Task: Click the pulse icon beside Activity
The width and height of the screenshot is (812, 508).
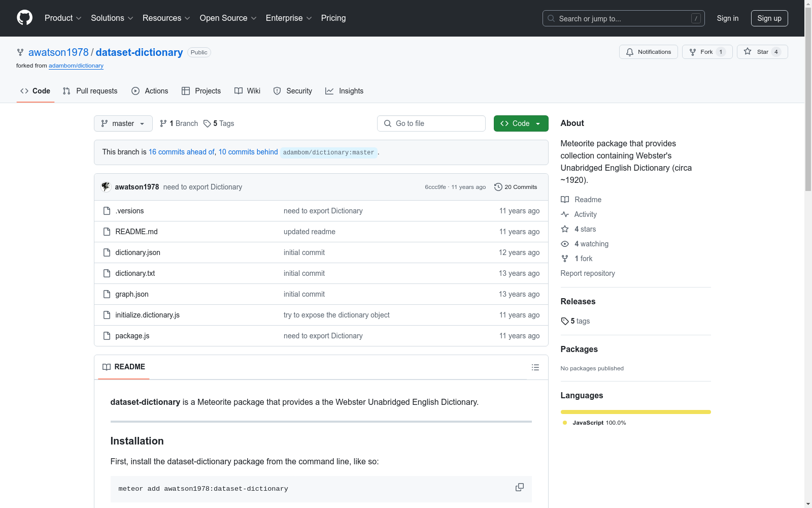Action: pyautogui.click(x=565, y=214)
